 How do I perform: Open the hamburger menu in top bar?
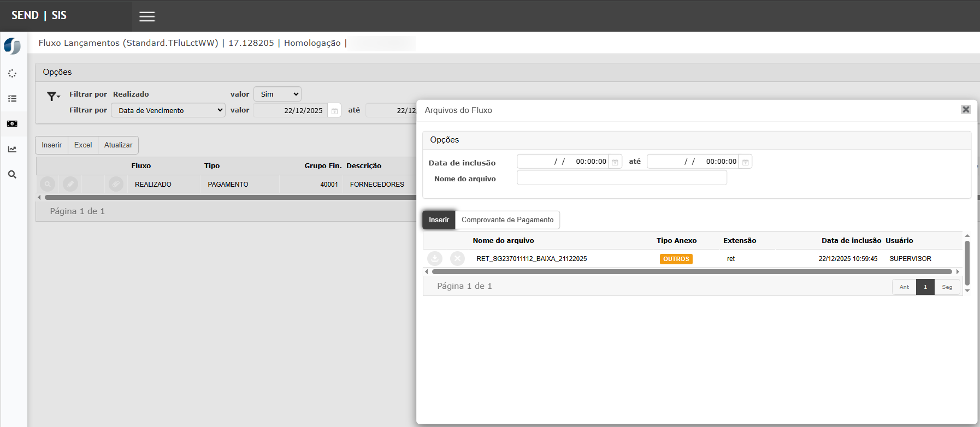[x=147, y=16]
